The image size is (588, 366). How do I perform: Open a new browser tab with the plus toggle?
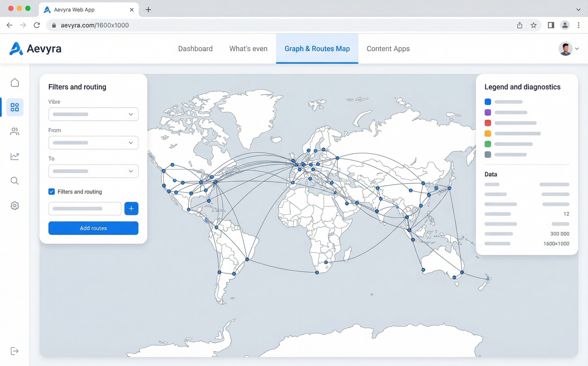point(148,10)
